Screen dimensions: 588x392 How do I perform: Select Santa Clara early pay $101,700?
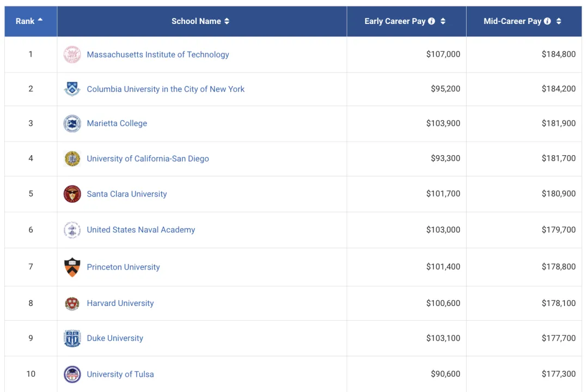443,194
